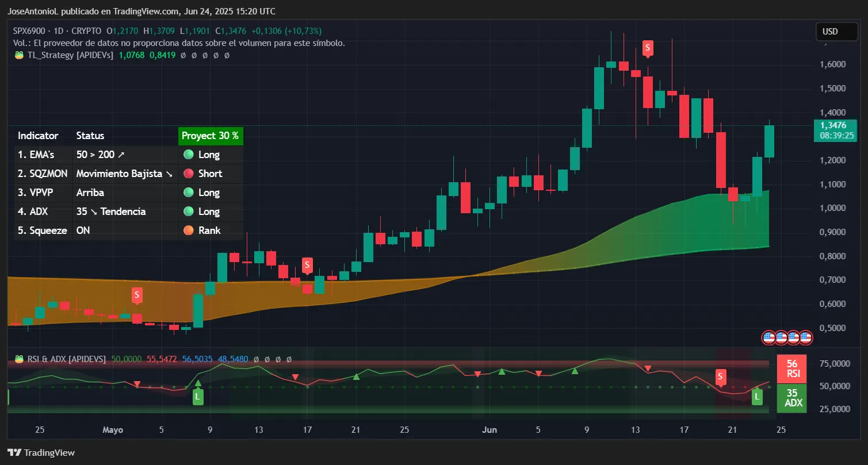Click the Status column header
This screenshot has width=868, height=465.
coord(90,136)
